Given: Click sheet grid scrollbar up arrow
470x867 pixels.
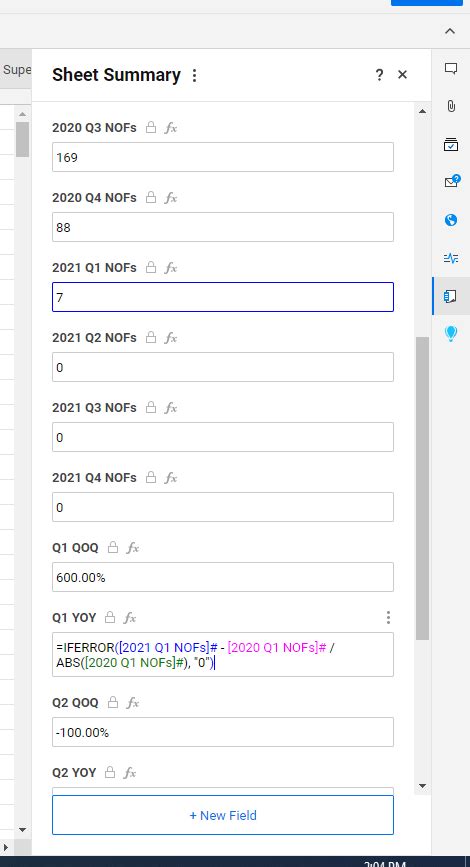Looking at the screenshot, I should pos(22,114).
